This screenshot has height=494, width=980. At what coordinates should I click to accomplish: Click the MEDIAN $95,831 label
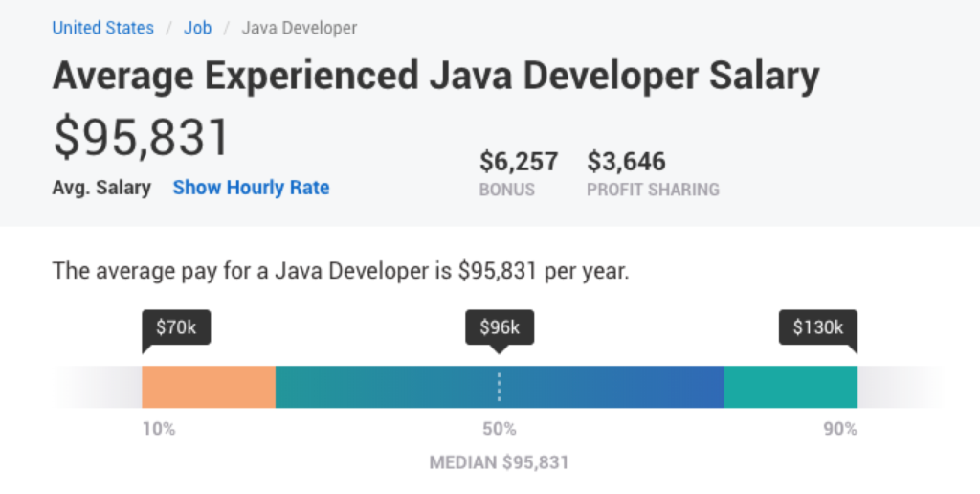point(500,462)
